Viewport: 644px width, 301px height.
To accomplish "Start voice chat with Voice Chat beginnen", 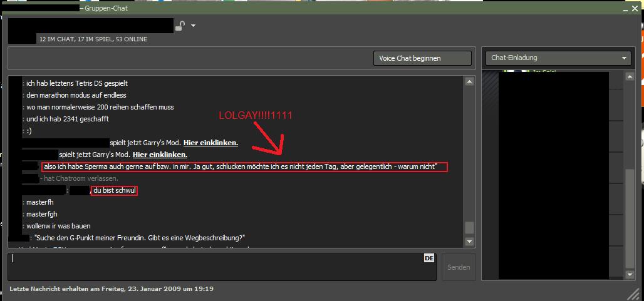I will [x=422, y=58].
